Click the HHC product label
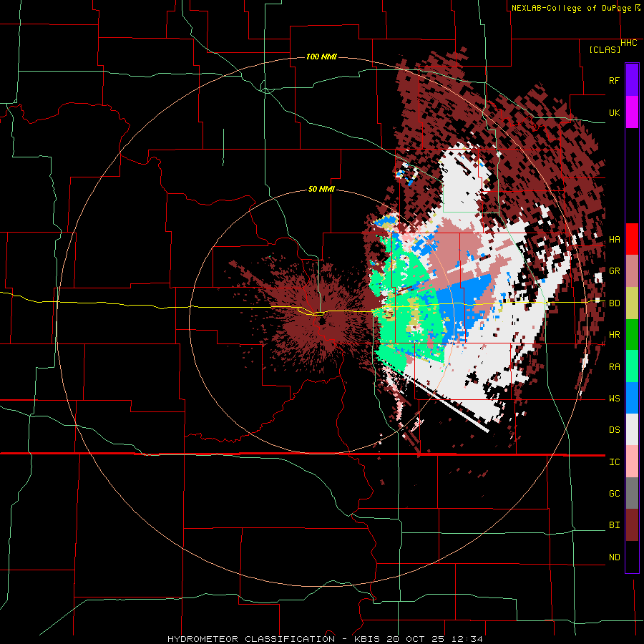This screenshot has width=644, height=644. coord(628,43)
